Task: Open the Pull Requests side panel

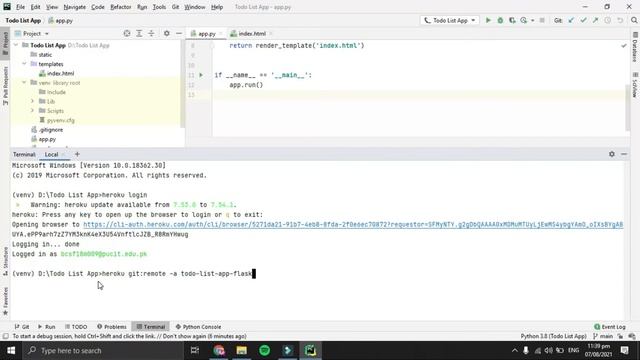Action: (5, 86)
